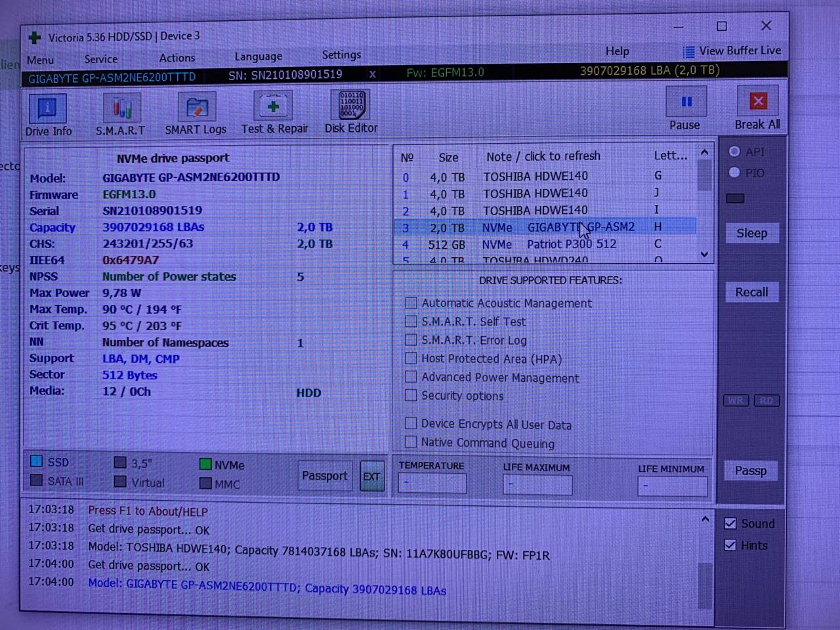840x630 pixels.
Task: Click the SSD indicator square
Action: click(x=37, y=461)
